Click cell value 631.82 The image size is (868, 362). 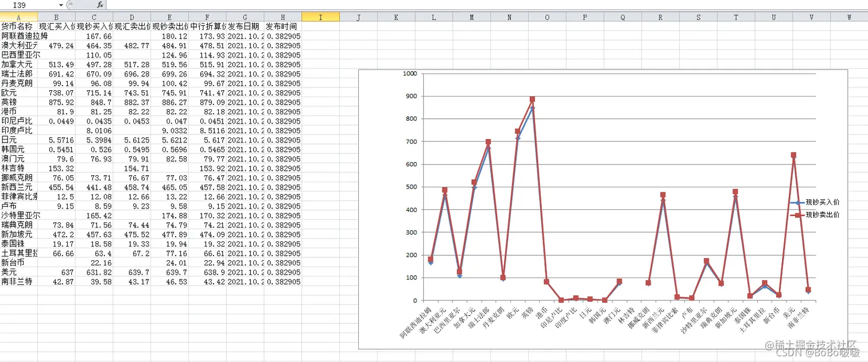point(99,272)
